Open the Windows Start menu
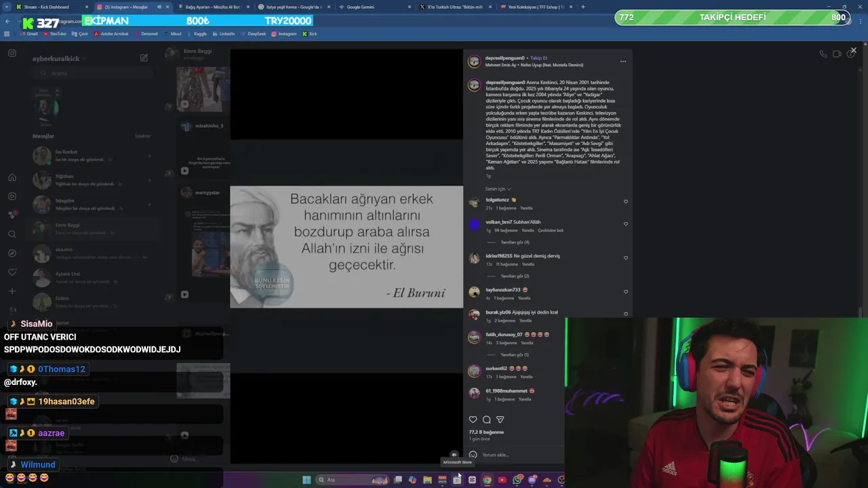 [307, 480]
